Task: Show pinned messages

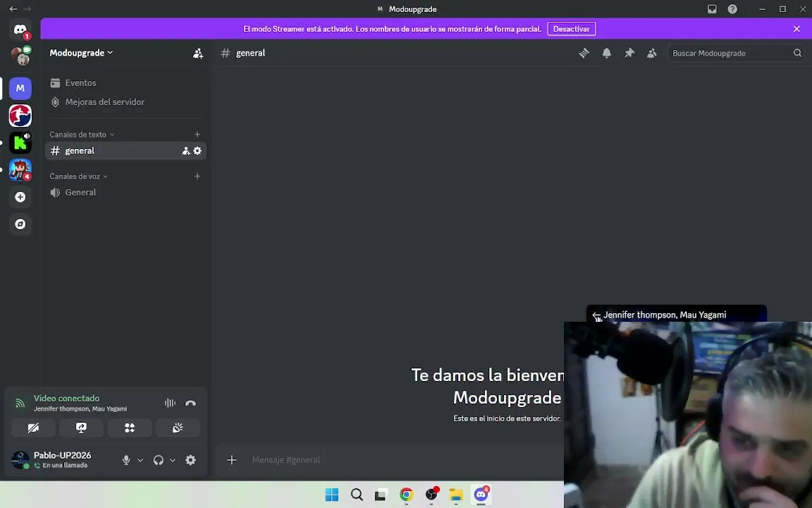Action: pyautogui.click(x=629, y=53)
